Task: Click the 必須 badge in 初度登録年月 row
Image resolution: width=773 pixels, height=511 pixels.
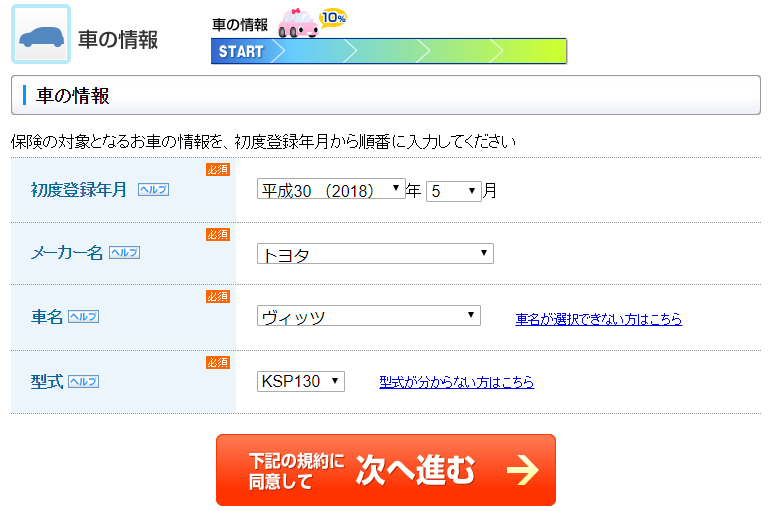Action: point(218,170)
